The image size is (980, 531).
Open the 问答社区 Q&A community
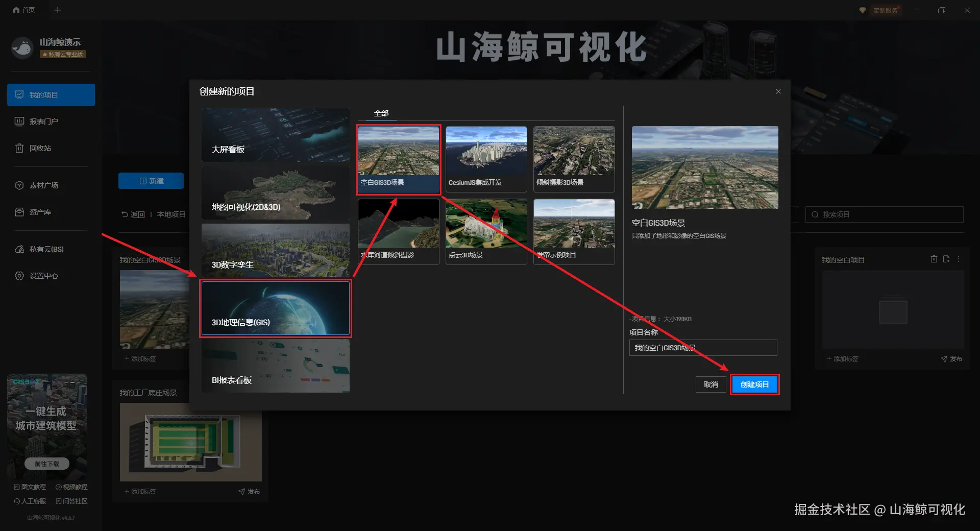coord(71,501)
